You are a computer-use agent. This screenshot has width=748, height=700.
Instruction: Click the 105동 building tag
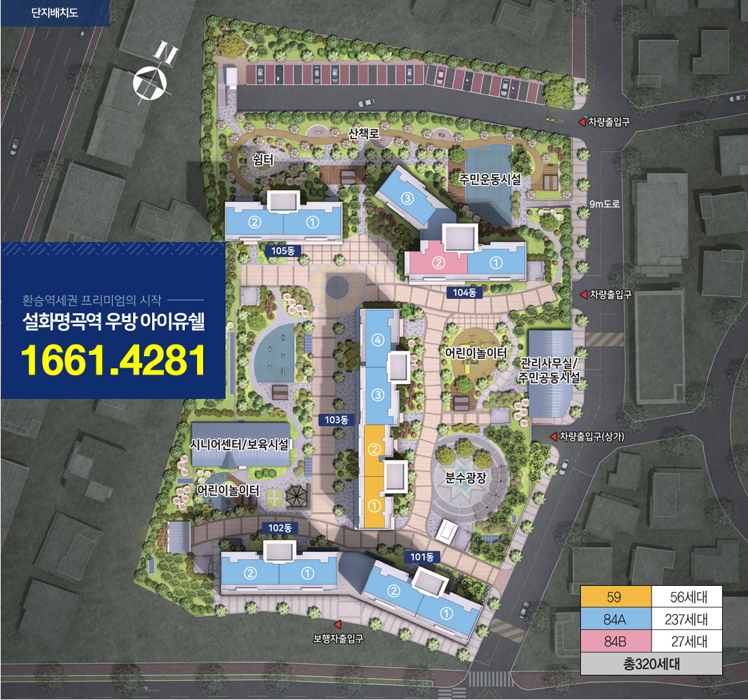pyautogui.click(x=283, y=251)
